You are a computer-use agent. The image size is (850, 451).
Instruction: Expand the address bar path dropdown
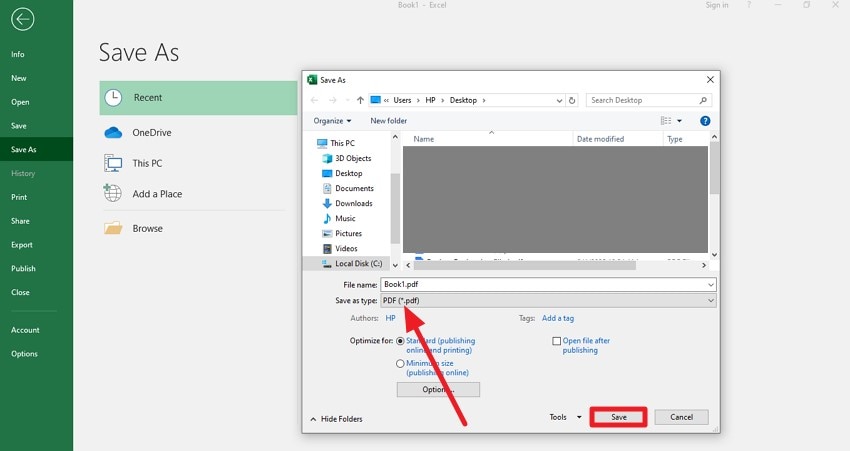coord(559,100)
